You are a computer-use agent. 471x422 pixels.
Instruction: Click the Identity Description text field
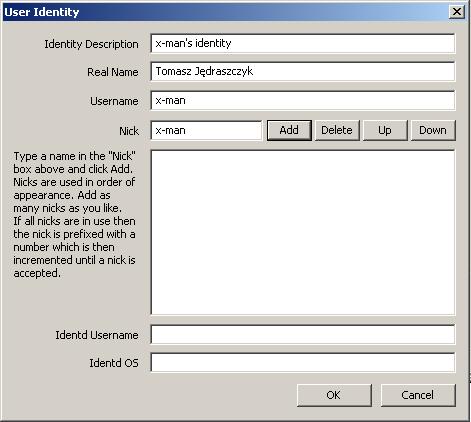click(x=303, y=43)
